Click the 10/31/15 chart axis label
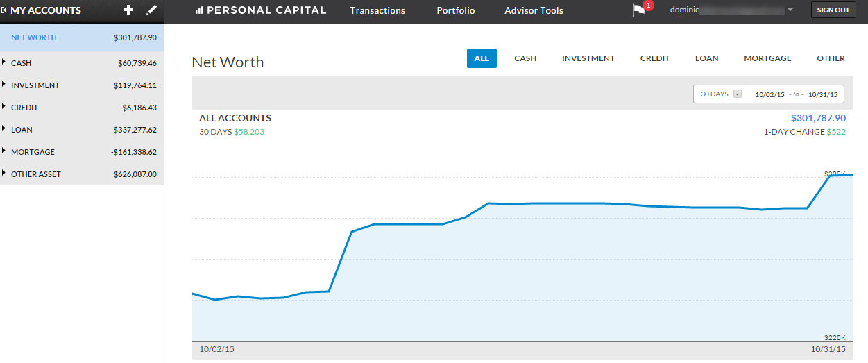Image resolution: width=868 pixels, height=363 pixels. coord(828,349)
